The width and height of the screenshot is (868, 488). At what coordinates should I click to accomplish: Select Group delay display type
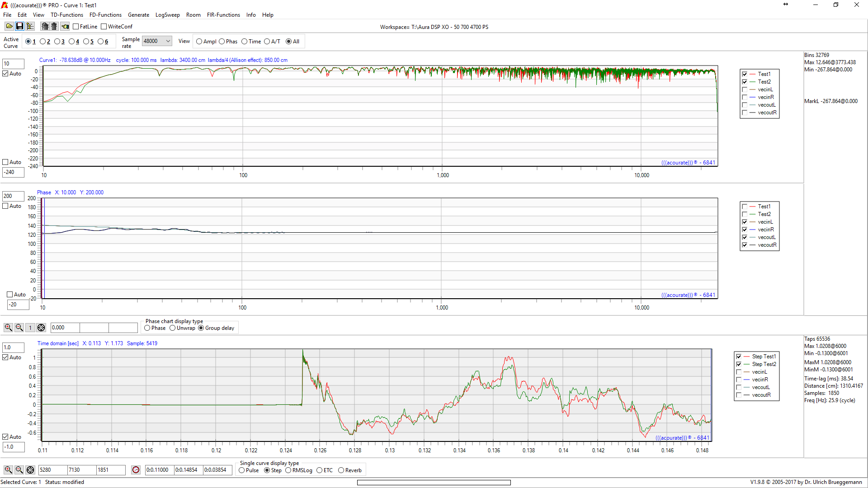click(x=201, y=328)
